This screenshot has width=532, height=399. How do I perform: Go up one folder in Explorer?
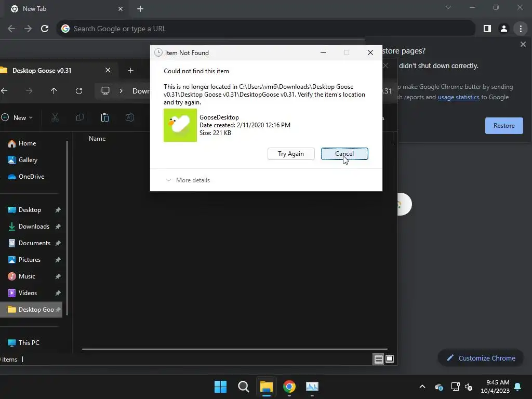click(54, 90)
